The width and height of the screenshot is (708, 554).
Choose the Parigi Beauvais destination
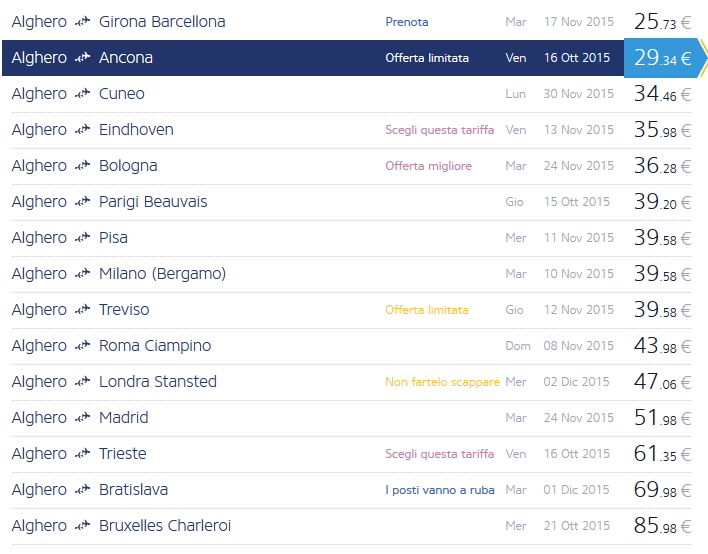[153, 202]
